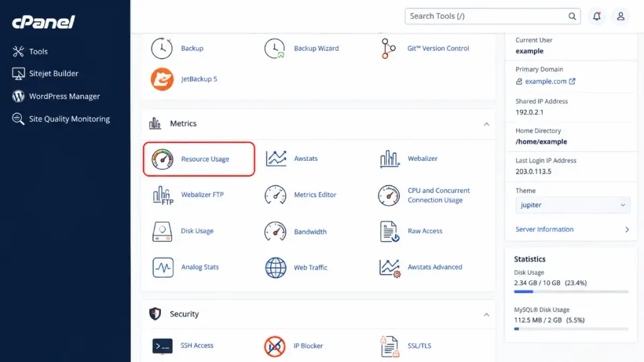The image size is (644, 362).
Task: Click the Disk Usage drive icon
Action: (x=162, y=231)
